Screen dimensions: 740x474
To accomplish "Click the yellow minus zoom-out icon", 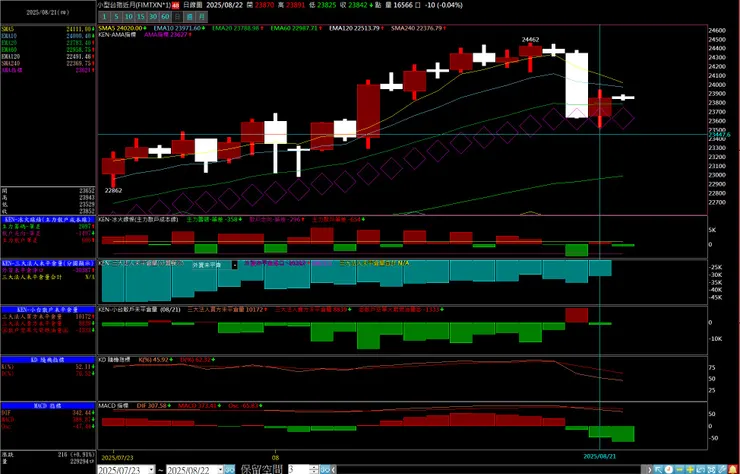I will click(680, 469).
